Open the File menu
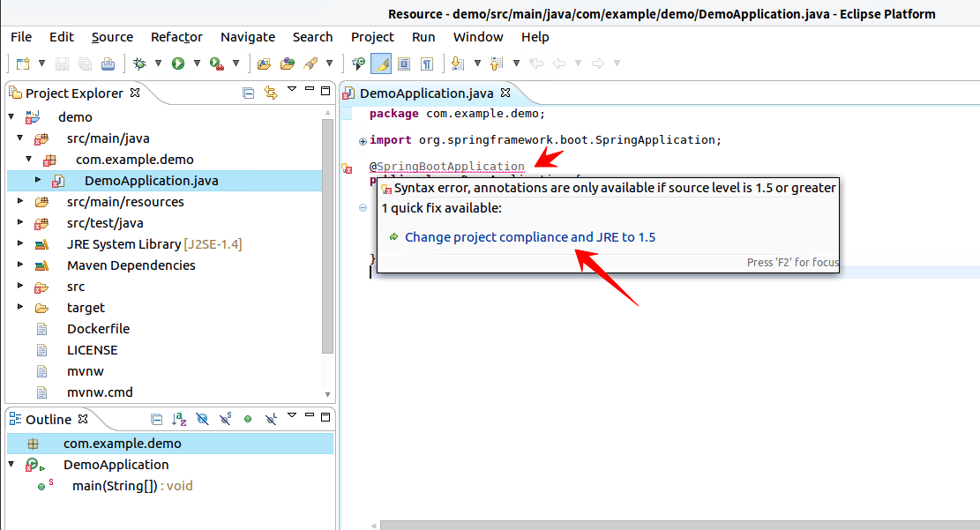 tap(21, 37)
